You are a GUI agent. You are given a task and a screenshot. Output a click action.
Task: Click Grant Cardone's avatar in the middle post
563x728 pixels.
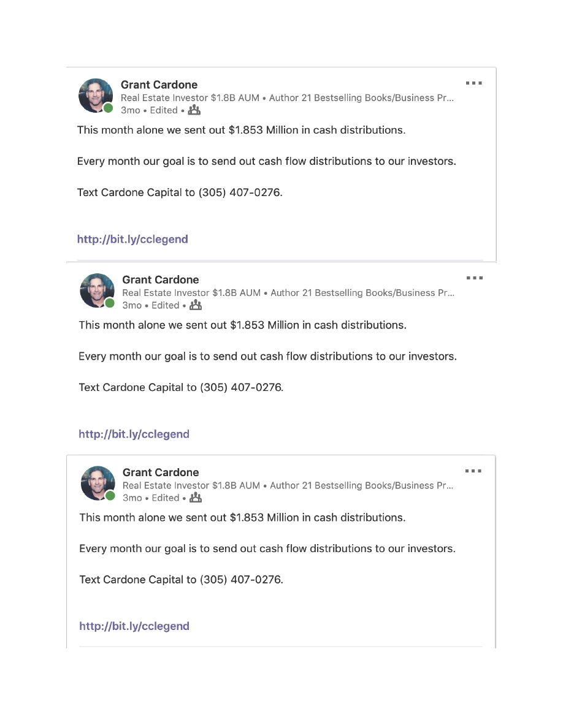click(96, 290)
